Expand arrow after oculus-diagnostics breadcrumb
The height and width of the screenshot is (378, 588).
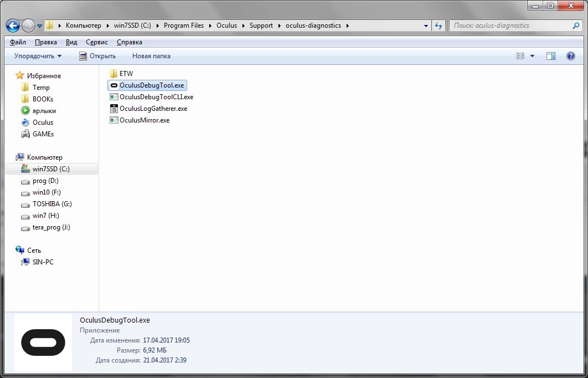[x=348, y=25]
